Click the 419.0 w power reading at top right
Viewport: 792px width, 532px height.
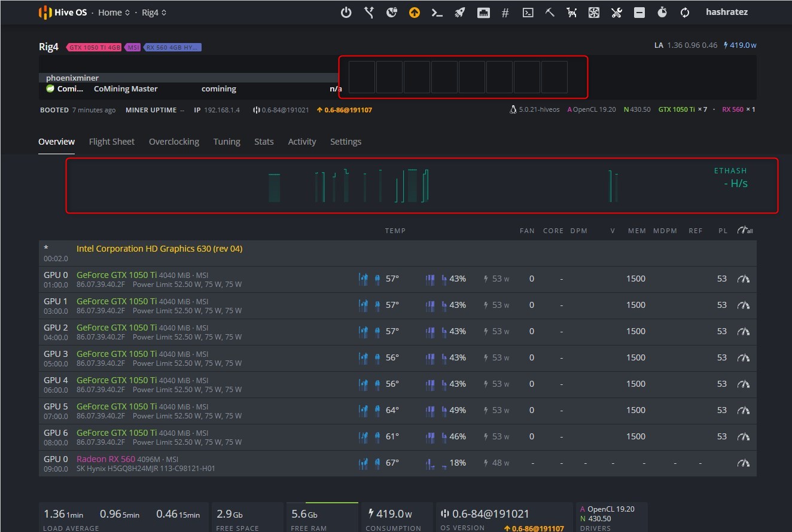point(741,45)
